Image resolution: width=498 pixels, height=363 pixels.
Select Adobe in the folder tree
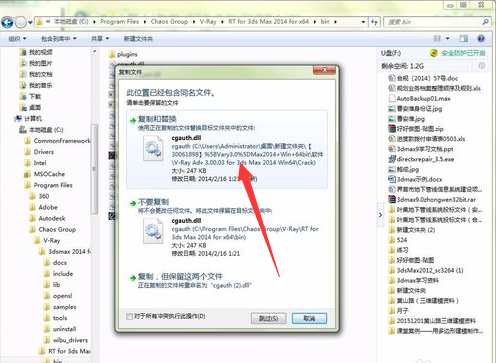[x=48, y=207]
